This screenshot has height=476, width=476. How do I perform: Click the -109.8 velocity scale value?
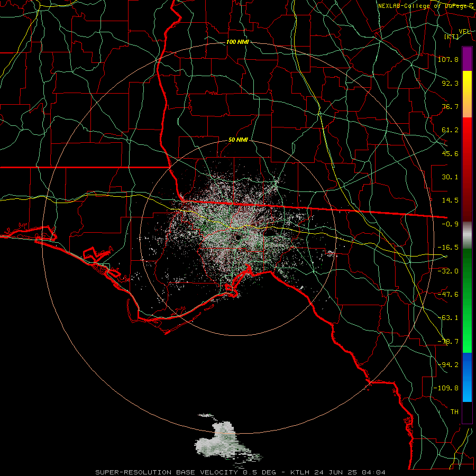point(446,388)
